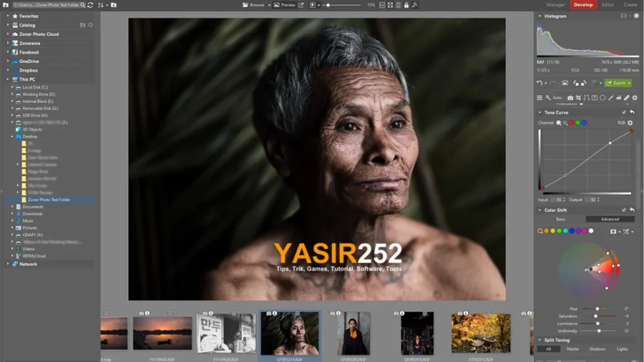
Task: Pick the cyan color swatch in Color Shift
Action: (x=565, y=231)
